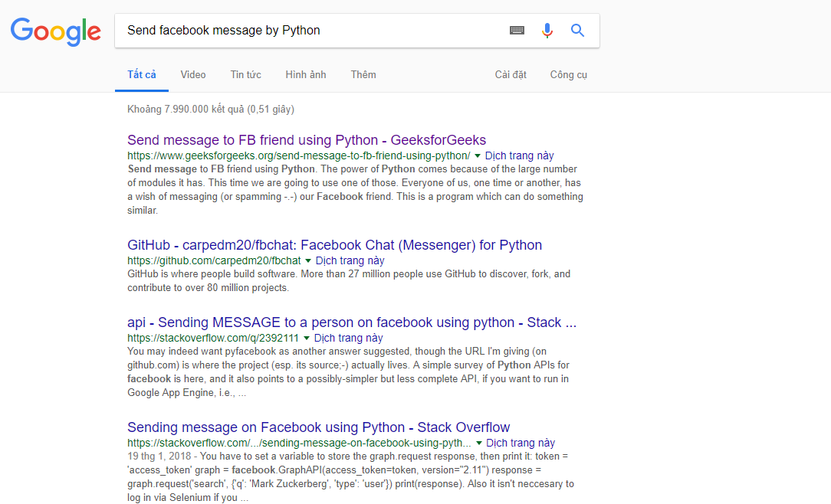This screenshot has height=504, width=831.
Task: Open the Thêm menu
Action: 363,74
